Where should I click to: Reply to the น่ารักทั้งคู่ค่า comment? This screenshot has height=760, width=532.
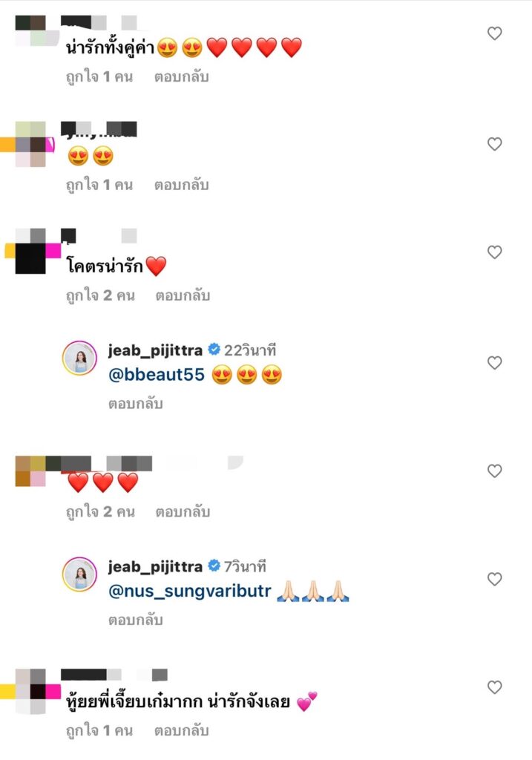[x=181, y=76]
